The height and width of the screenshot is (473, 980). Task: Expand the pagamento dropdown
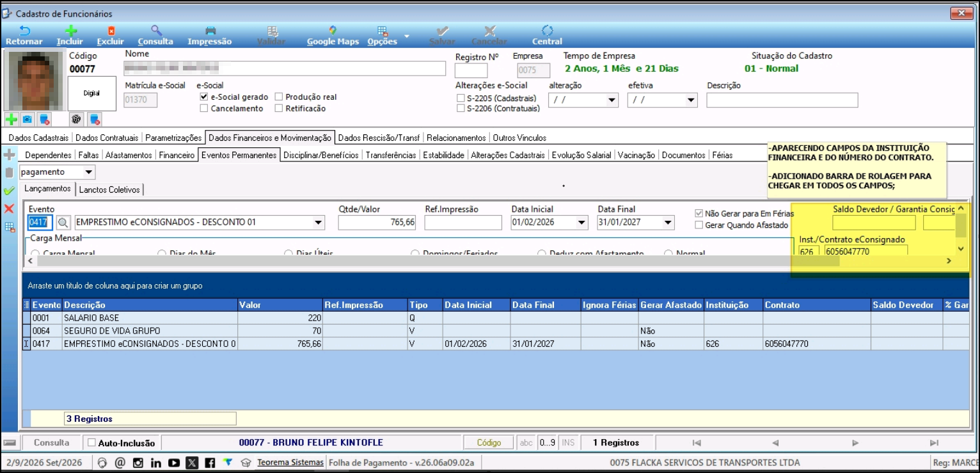89,172
